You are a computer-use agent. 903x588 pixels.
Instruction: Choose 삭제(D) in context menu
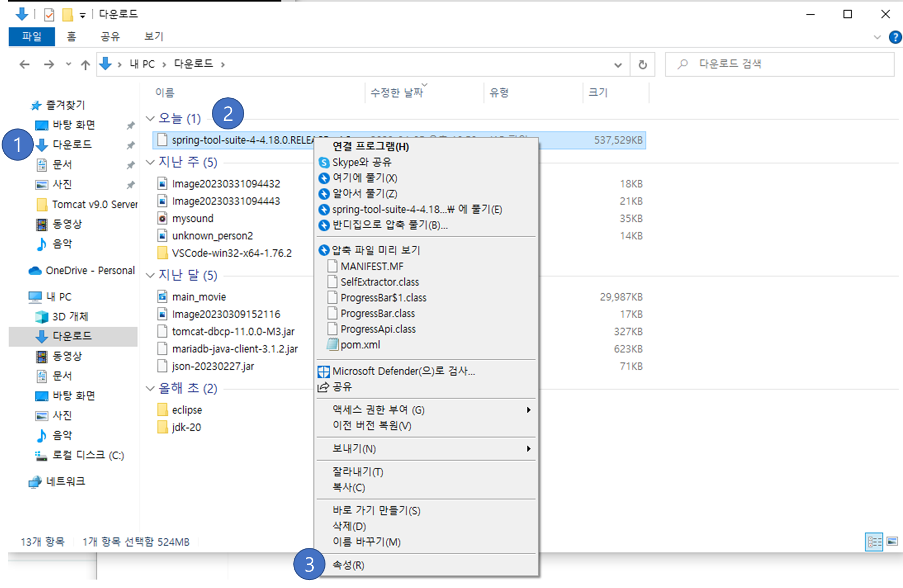click(x=426, y=526)
